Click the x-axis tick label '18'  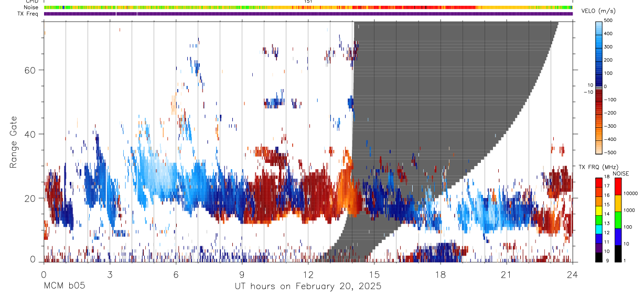pos(441,274)
